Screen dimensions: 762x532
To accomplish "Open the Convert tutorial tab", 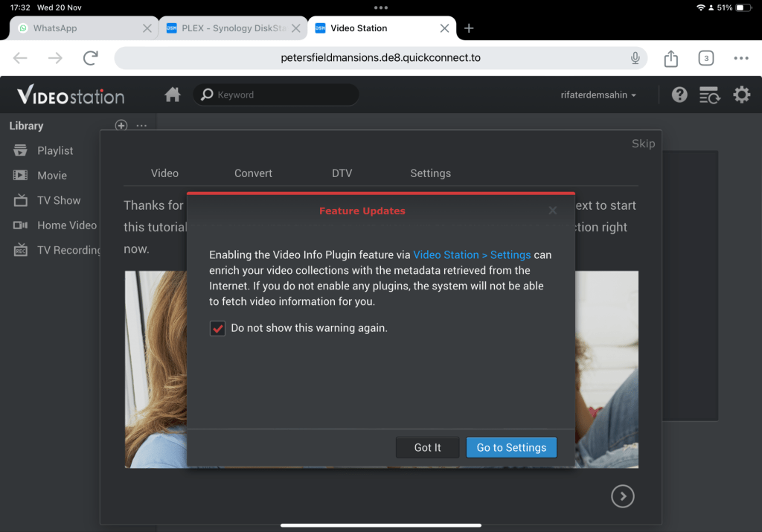I will point(253,173).
